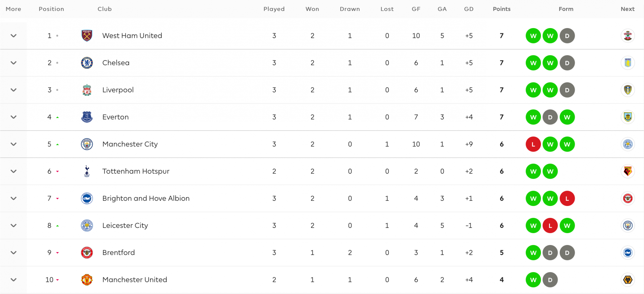Sort table by Points column header
644x294 pixels.
pos(501,9)
